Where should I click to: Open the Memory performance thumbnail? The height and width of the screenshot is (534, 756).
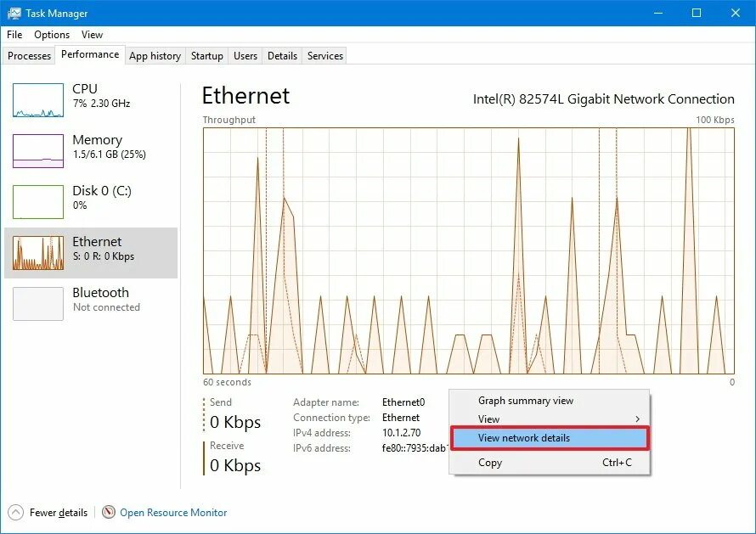tap(38, 151)
